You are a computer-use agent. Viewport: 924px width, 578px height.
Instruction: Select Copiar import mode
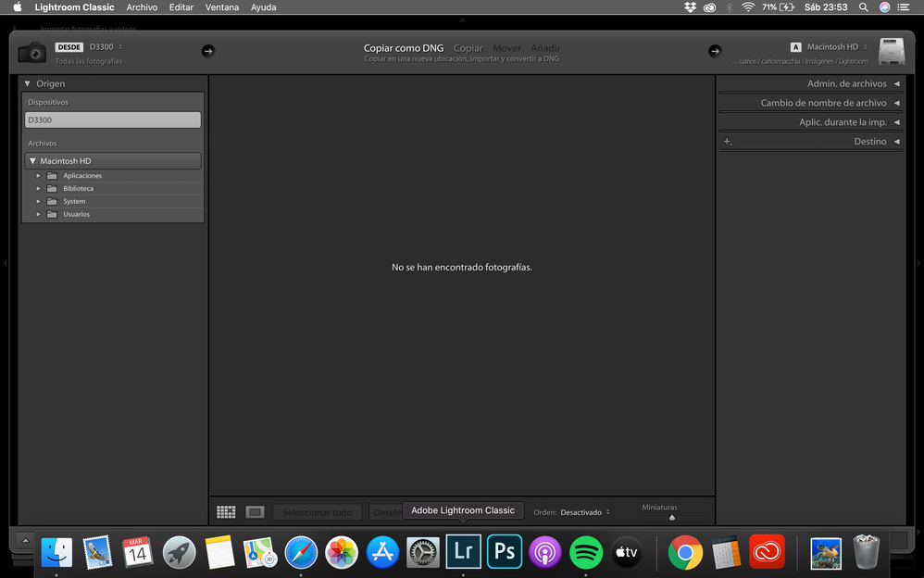pos(468,48)
